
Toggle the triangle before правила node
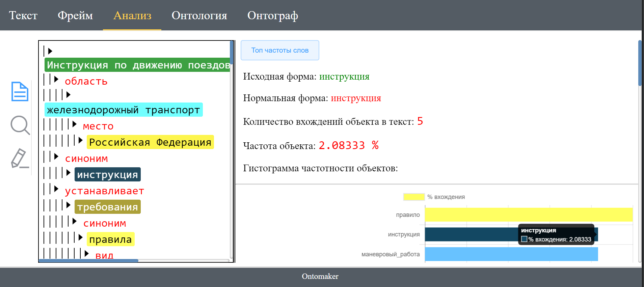coord(80,237)
